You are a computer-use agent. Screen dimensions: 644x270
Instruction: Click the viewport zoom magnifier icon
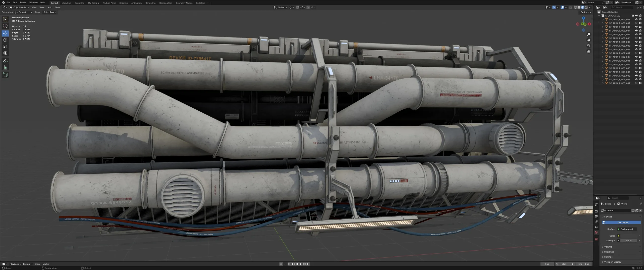pos(589,35)
